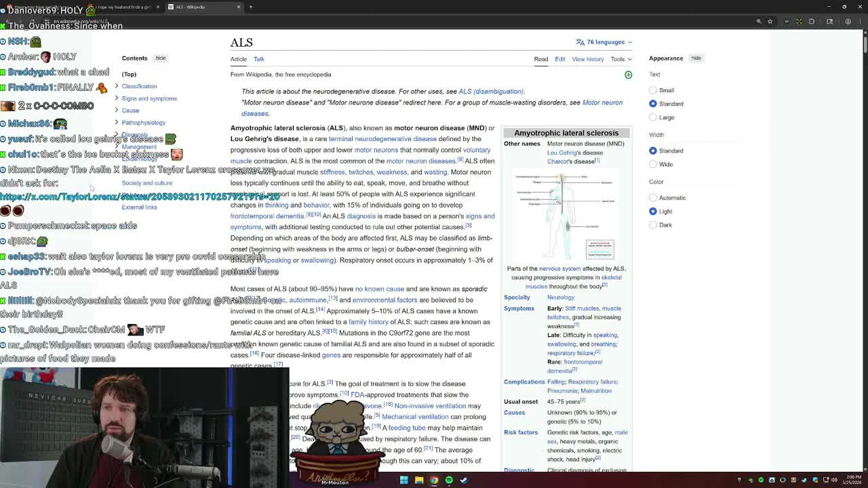Open the Mechanical ventilation link

[x=415, y=417]
